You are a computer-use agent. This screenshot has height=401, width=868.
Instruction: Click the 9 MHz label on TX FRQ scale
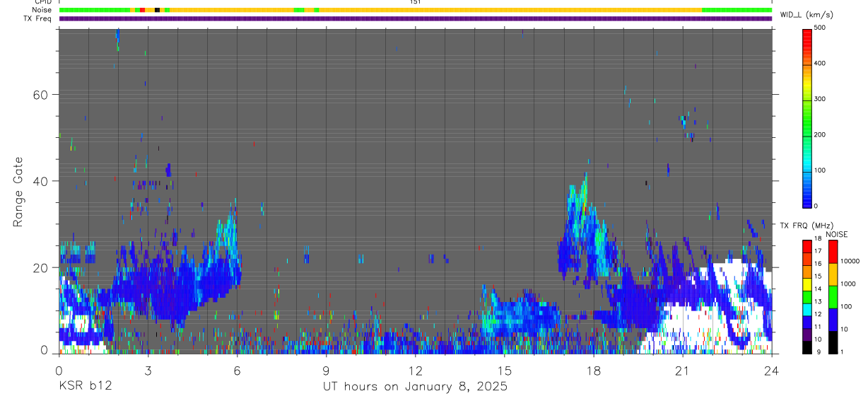click(819, 351)
